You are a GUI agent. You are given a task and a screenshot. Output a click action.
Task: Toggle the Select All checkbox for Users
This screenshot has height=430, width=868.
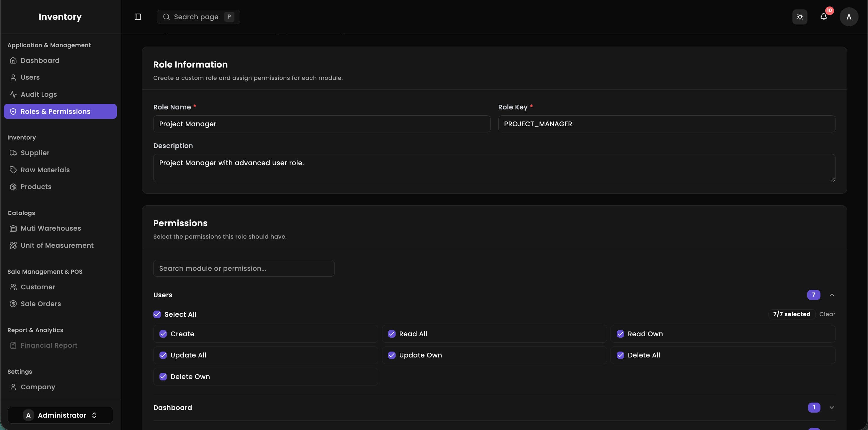157,314
